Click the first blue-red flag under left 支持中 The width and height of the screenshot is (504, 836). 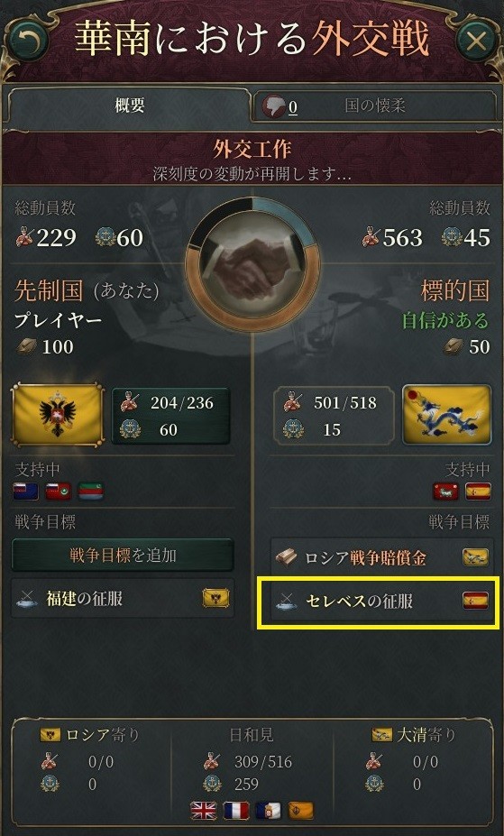tap(25, 491)
